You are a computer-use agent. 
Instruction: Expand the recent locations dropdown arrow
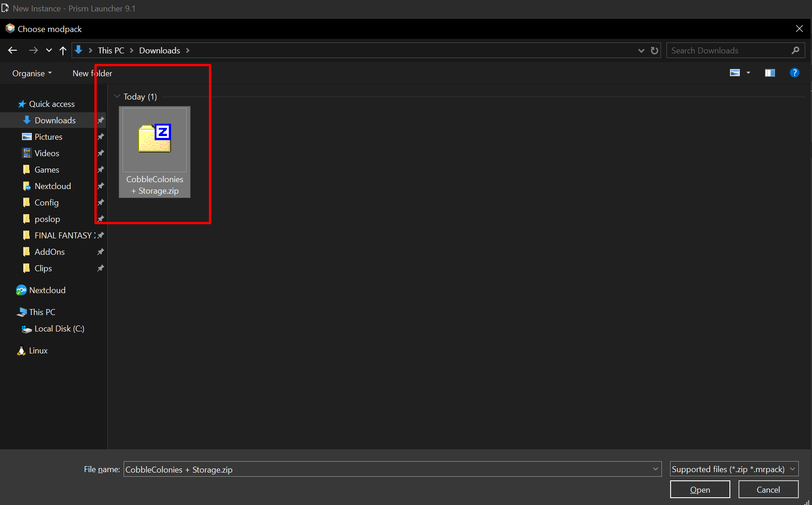[49, 50]
